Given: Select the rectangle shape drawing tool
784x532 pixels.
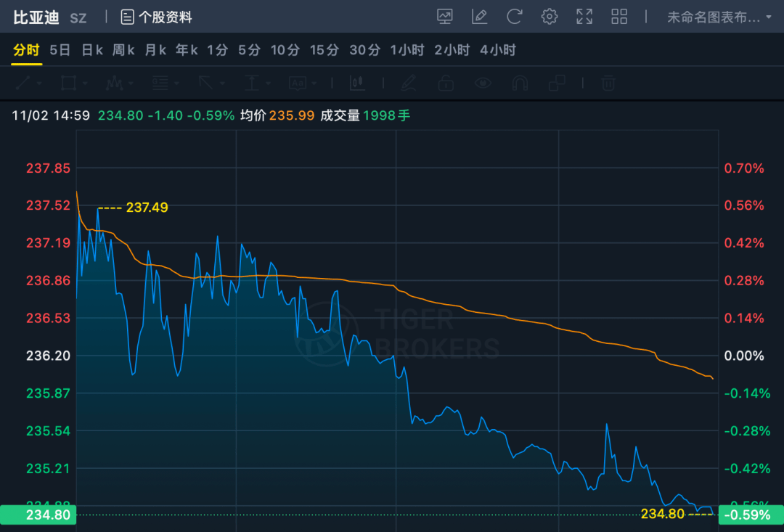Looking at the screenshot, I should tap(68, 83).
